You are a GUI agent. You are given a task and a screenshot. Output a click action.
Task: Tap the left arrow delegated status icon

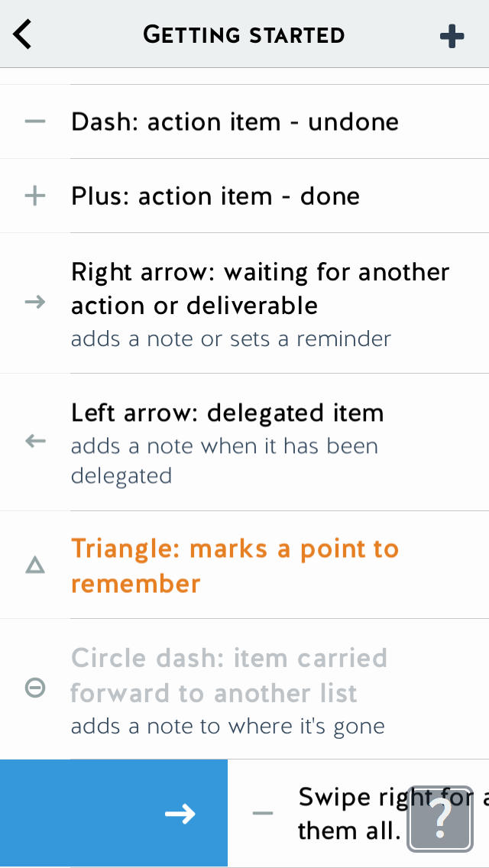tap(35, 441)
